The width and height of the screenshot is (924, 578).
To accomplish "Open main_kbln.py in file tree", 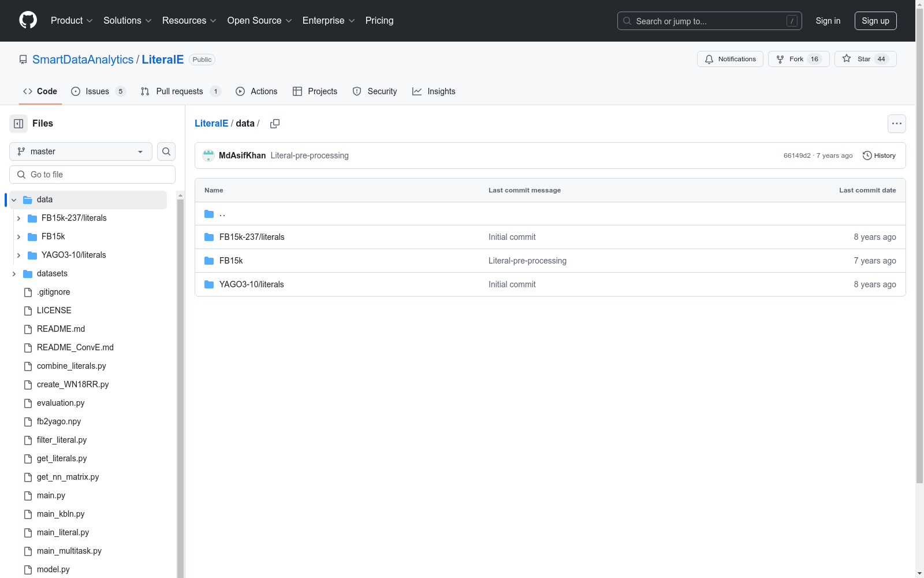I will (x=61, y=514).
